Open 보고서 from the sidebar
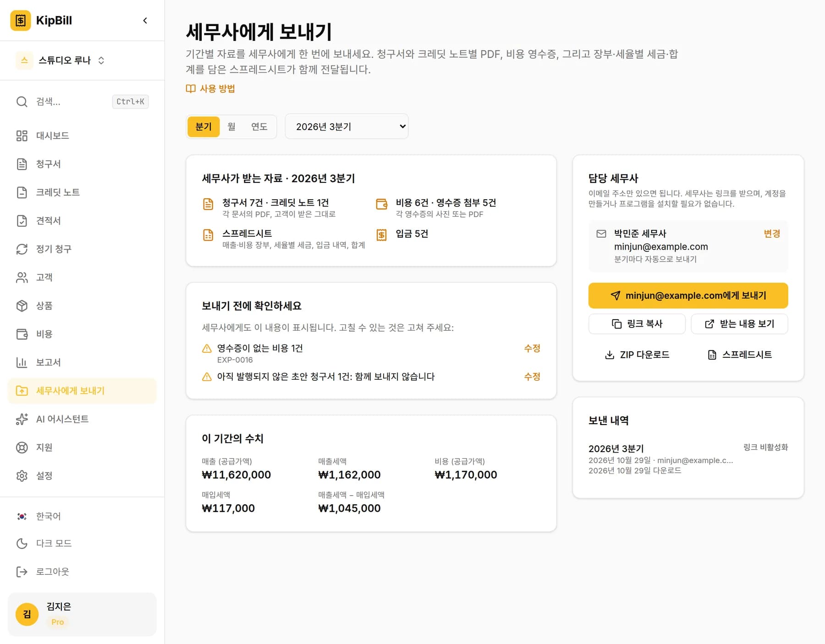Screen dimensions: 825x644 point(82,362)
